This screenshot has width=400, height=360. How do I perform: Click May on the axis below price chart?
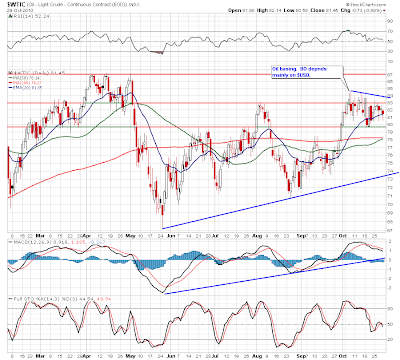coord(130,235)
